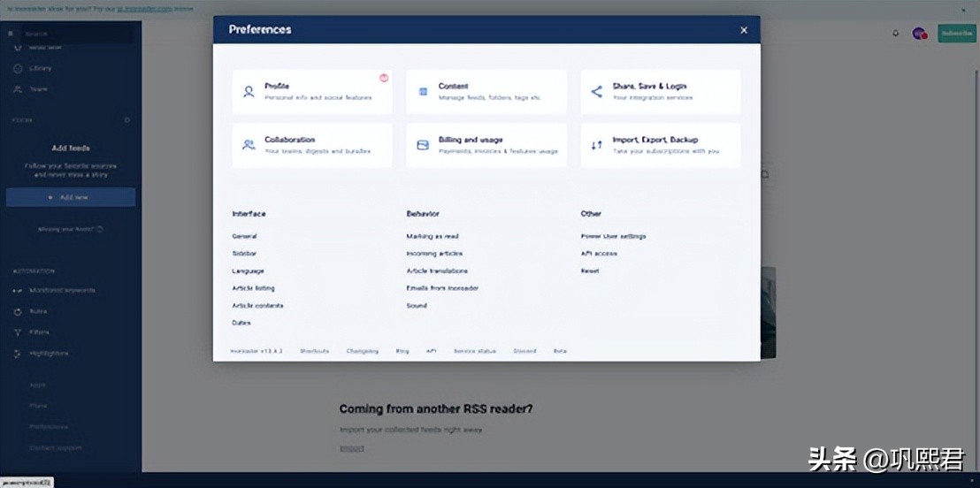
Task: Click Service status in dialog footer
Action: (x=475, y=351)
